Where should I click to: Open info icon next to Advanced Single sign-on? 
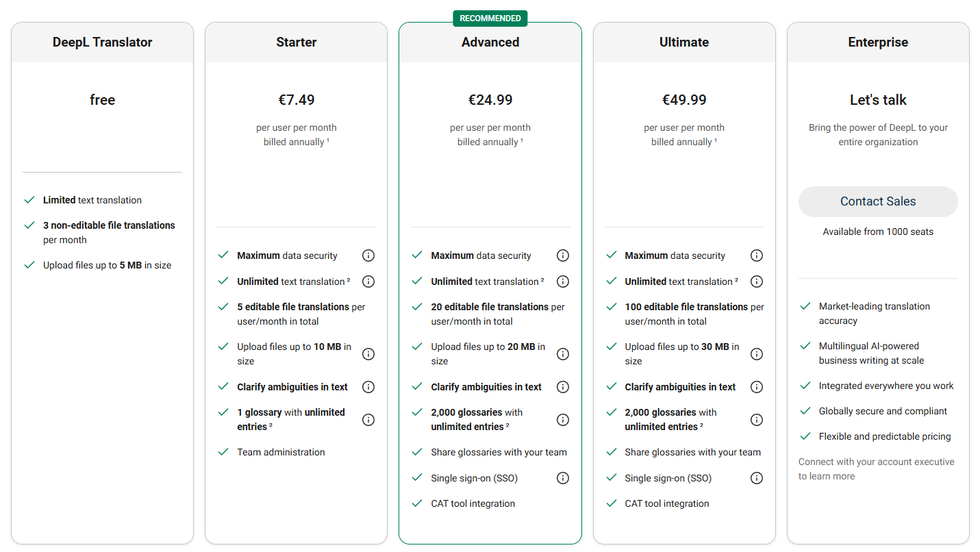pyautogui.click(x=563, y=478)
